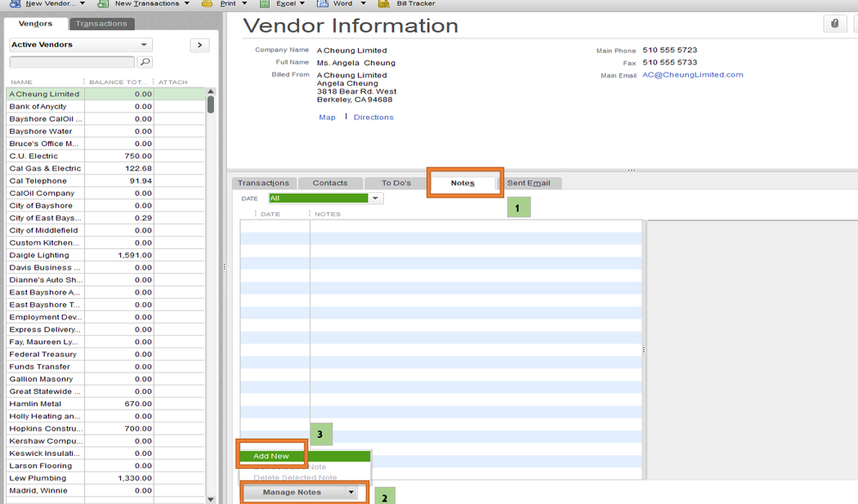The width and height of the screenshot is (858, 504).
Task: Click the New Vendor toolbar icon
Action: (15, 3)
